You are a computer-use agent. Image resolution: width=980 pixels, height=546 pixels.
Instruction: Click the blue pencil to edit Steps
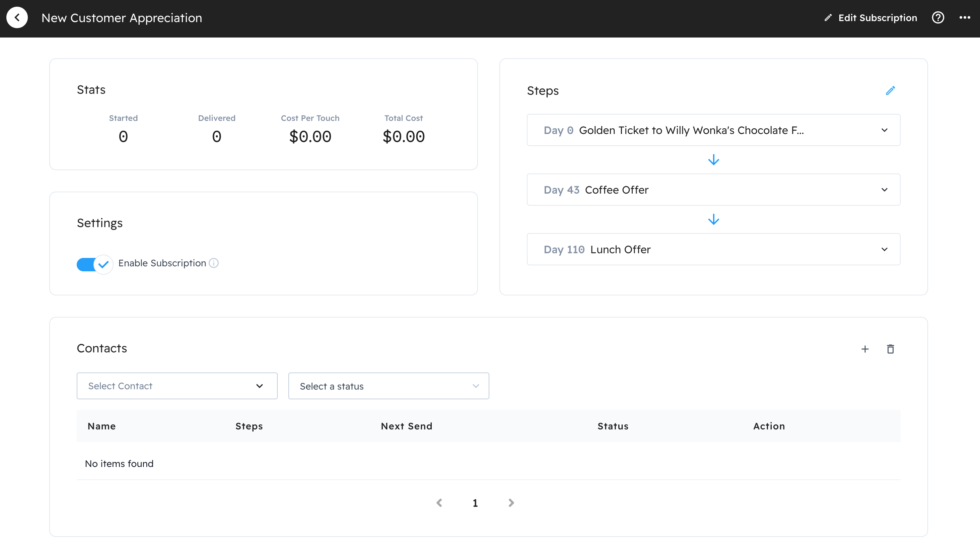click(890, 90)
